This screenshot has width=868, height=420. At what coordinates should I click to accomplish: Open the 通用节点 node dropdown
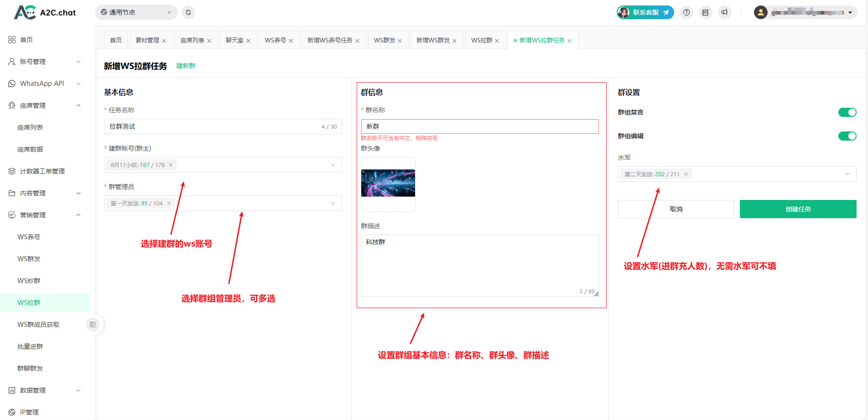pos(136,12)
